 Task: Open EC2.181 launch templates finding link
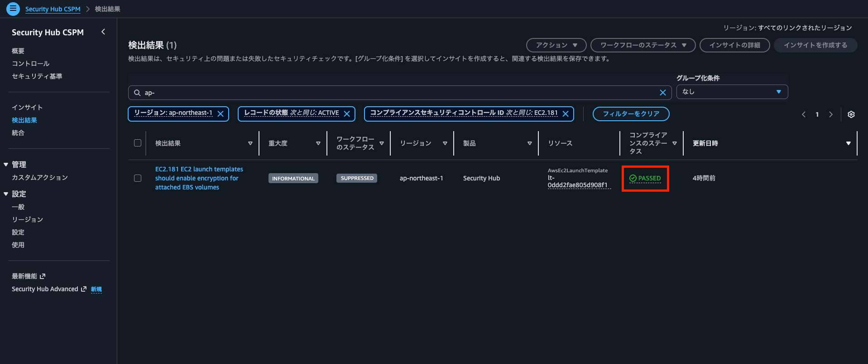pos(199,178)
